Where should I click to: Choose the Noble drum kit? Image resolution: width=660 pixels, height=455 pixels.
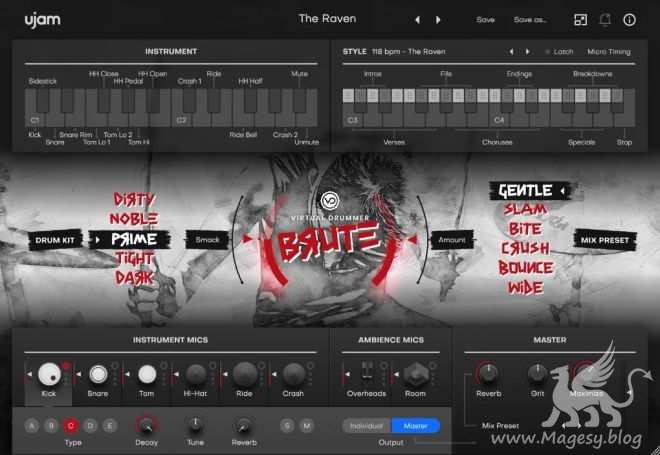click(134, 219)
